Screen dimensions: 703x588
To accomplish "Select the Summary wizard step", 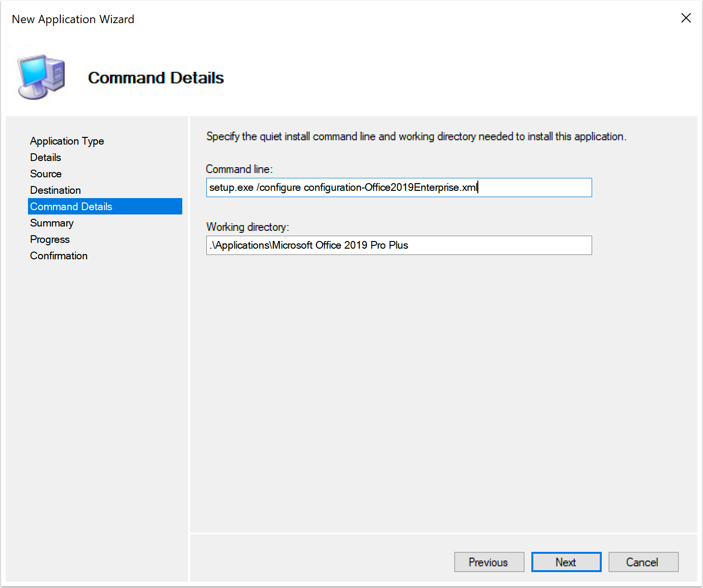I will (52, 223).
